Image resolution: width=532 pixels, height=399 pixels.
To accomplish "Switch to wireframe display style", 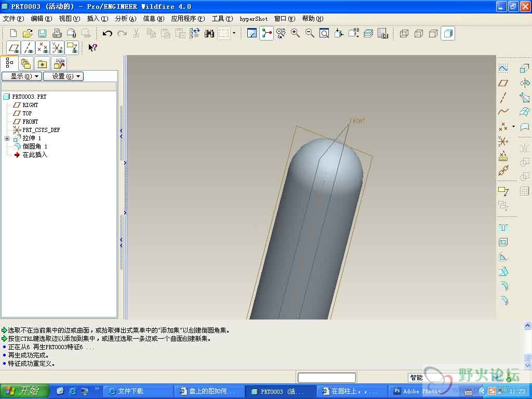I will pyautogui.click(x=404, y=33).
